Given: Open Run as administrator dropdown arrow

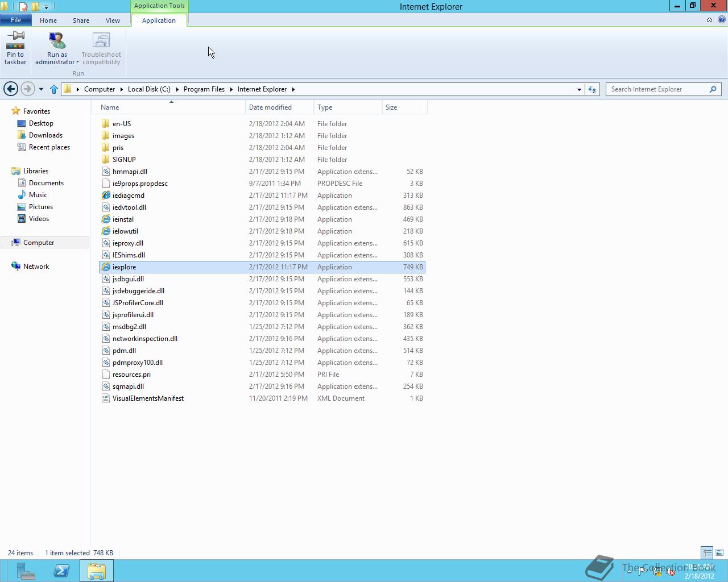Looking at the screenshot, I should pyautogui.click(x=77, y=62).
